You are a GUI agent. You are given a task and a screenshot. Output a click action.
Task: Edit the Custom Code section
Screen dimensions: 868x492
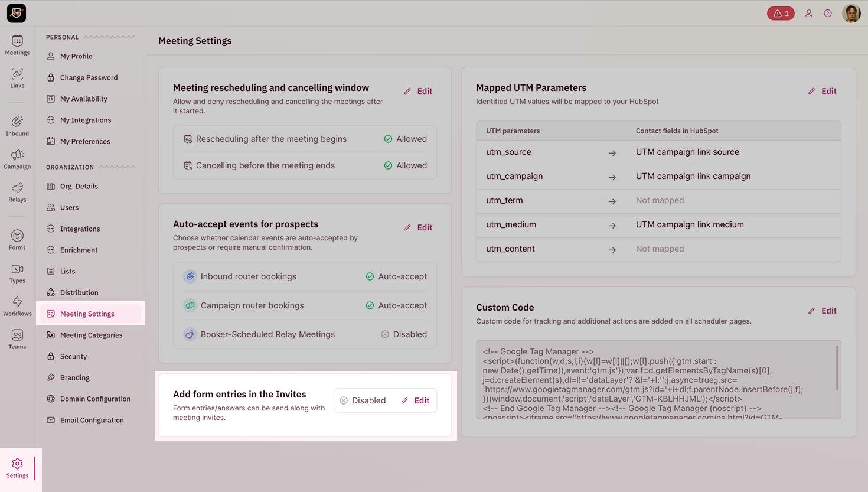(x=822, y=310)
